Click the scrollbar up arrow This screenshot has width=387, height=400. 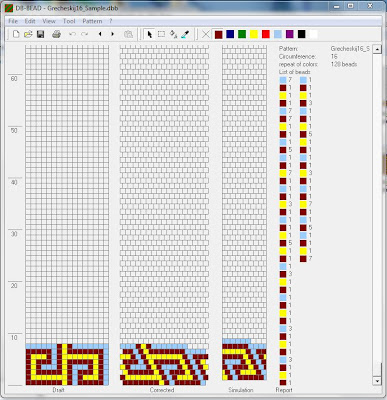click(377, 49)
